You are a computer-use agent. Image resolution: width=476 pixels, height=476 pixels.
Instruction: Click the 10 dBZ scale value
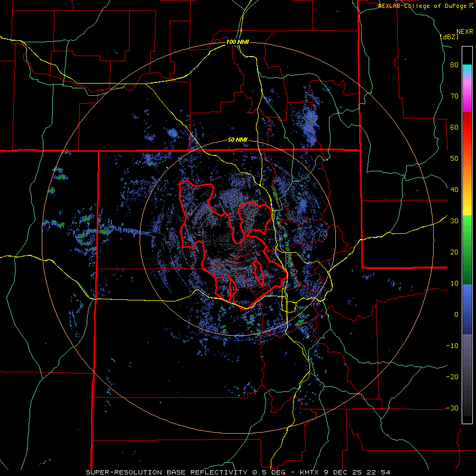[454, 283]
